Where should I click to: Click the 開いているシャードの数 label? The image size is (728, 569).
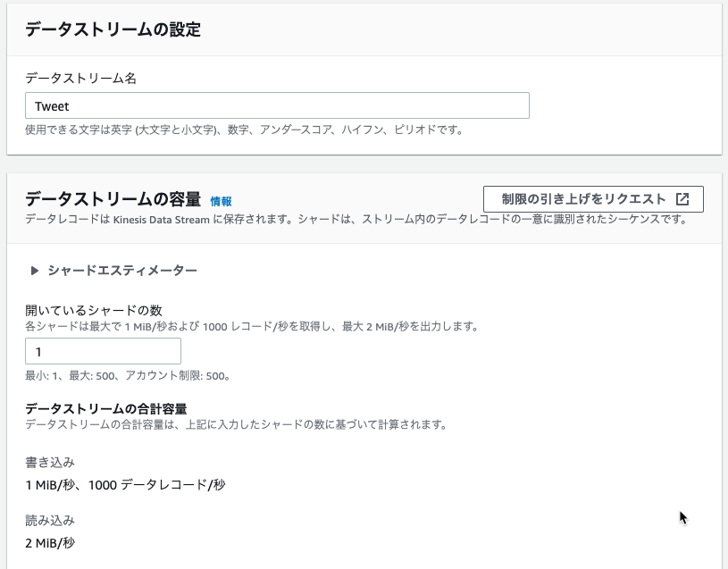coord(93,310)
